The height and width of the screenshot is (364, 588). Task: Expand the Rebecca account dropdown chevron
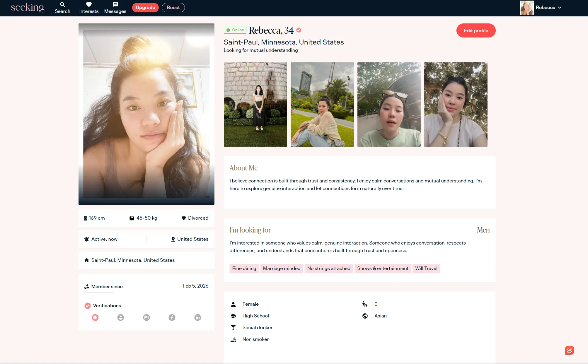(x=560, y=8)
